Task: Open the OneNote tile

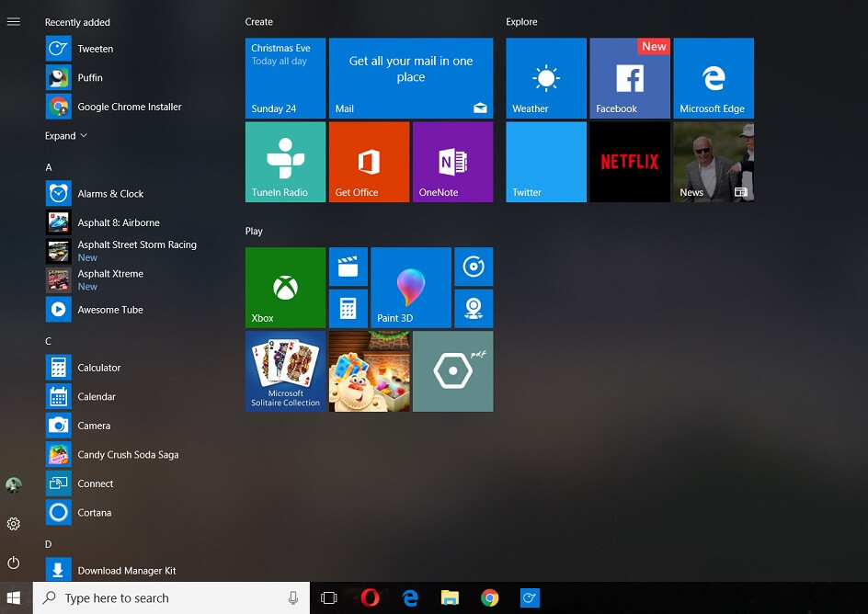Action: tap(452, 162)
